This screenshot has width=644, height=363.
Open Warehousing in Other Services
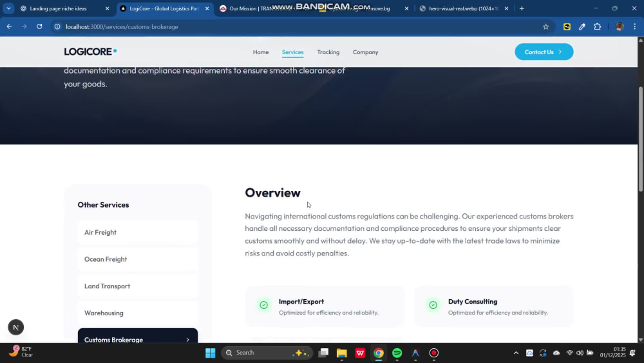pos(138,313)
